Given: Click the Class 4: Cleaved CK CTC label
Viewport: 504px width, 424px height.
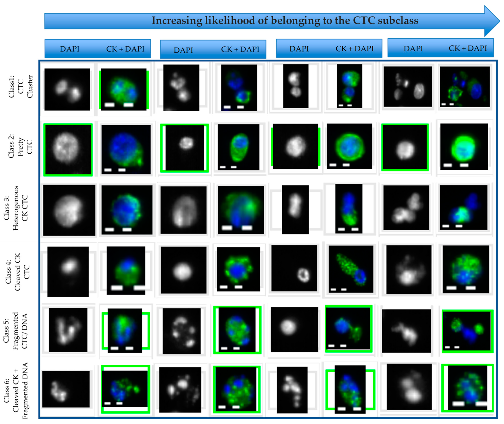Looking at the screenshot, I should (x=17, y=272).
